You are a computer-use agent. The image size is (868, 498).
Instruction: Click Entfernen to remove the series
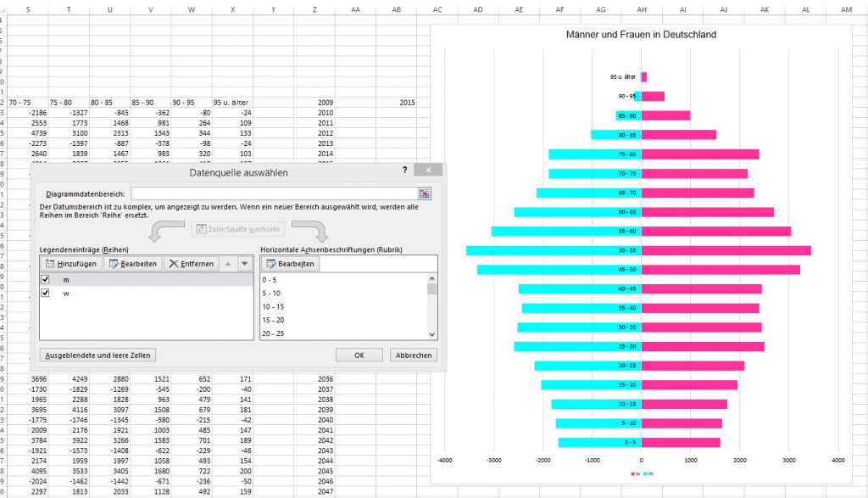click(x=191, y=264)
